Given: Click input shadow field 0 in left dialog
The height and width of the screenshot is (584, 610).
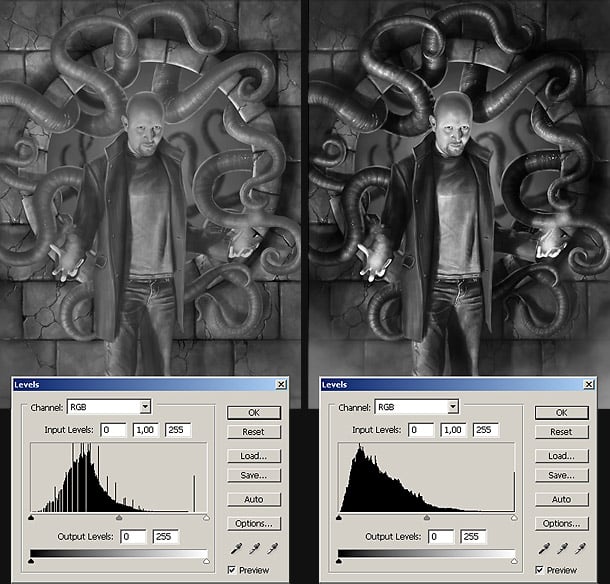Looking at the screenshot, I should pyautogui.click(x=113, y=430).
